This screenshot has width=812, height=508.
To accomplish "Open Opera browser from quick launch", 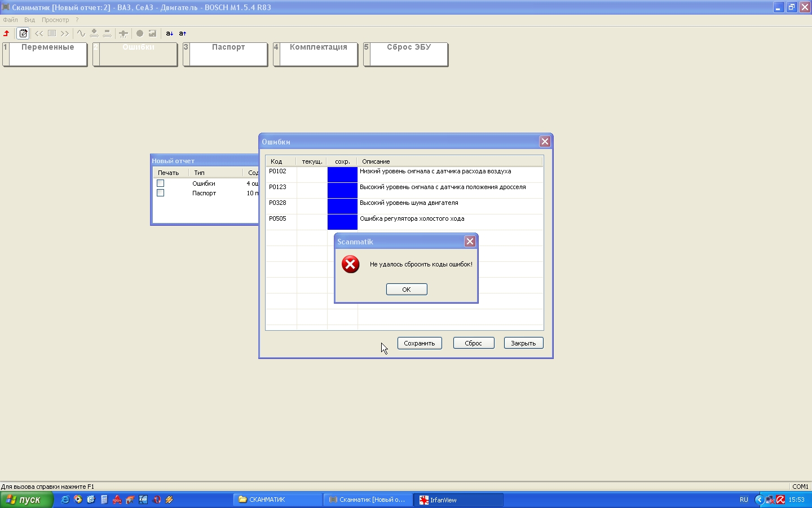I will tap(157, 500).
